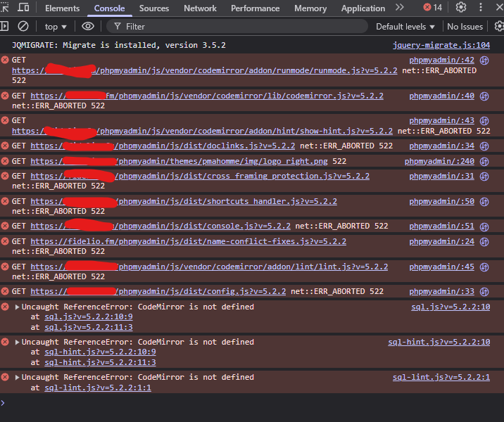Switch to the Console tab

point(109,8)
